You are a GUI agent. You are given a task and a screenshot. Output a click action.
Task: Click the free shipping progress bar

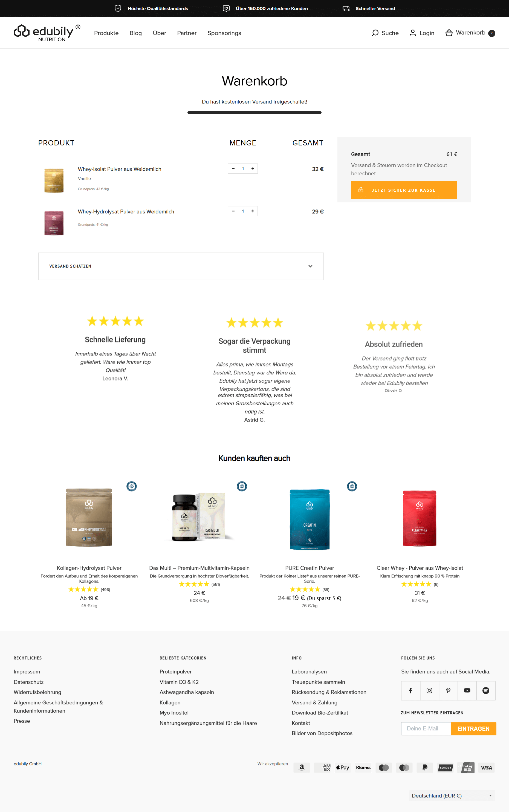(255, 113)
